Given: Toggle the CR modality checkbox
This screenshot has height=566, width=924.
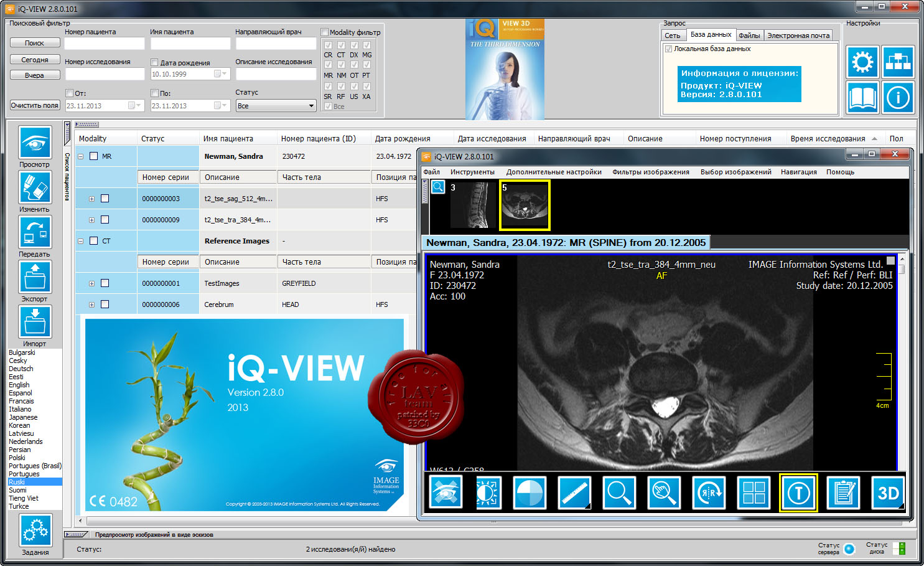Looking at the screenshot, I should 328,45.
